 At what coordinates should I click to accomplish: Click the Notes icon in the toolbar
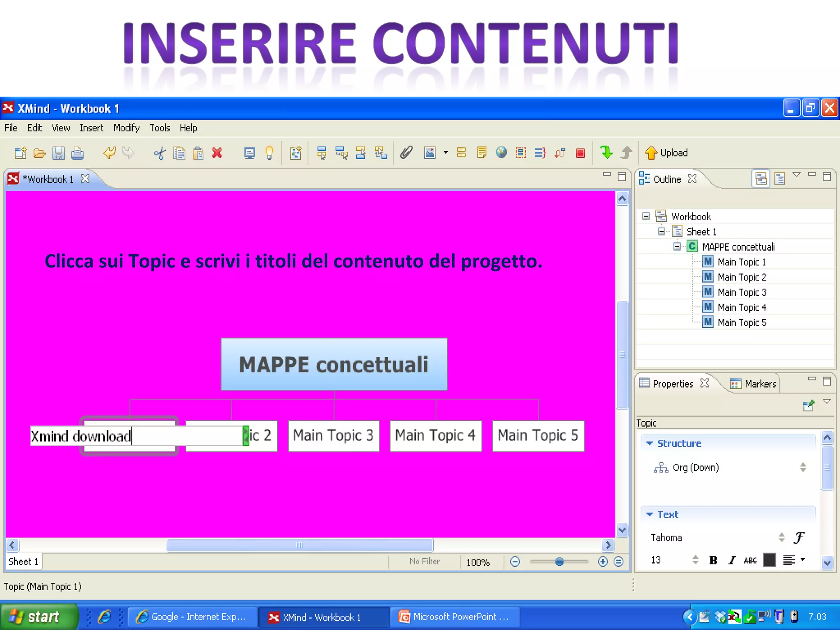click(482, 153)
